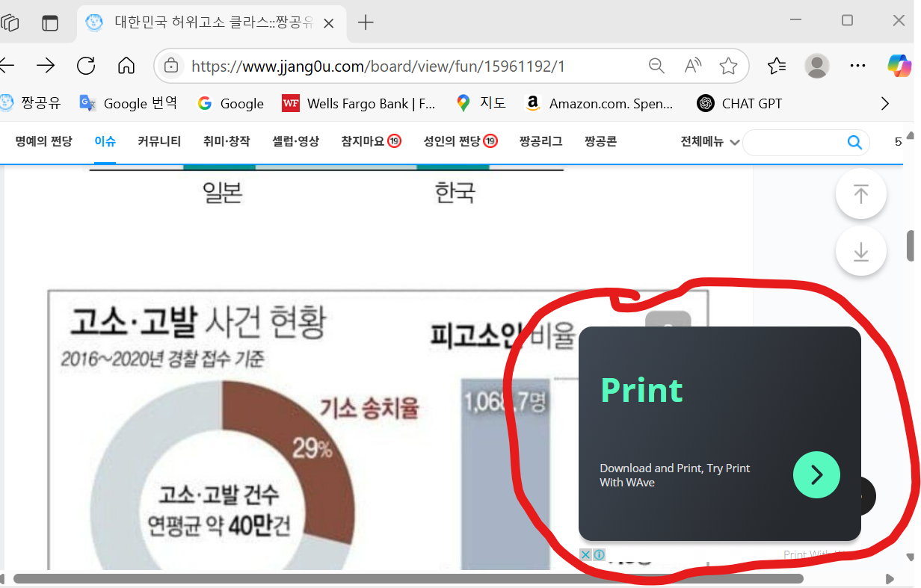Click the 고소·고발 사건 현황 chart image
921x588 pixels.
(x=377, y=430)
